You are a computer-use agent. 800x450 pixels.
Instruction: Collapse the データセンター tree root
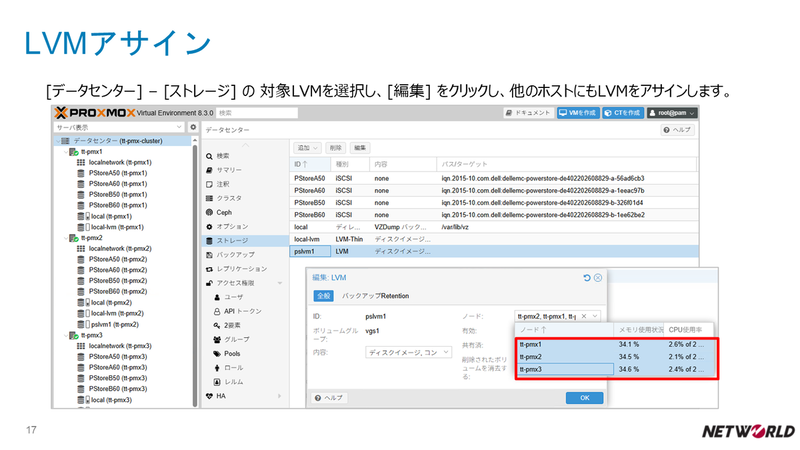pyautogui.click(x=58, y=141)
